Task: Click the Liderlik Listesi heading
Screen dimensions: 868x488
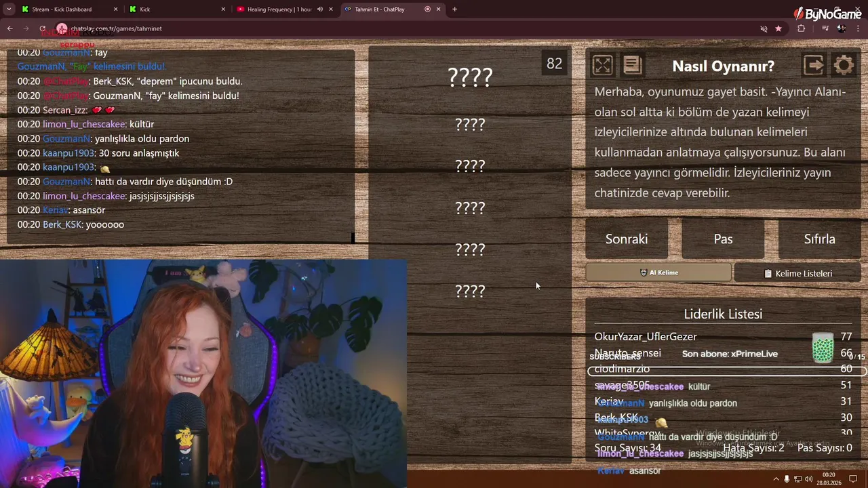Action: [x=723, y=314]
